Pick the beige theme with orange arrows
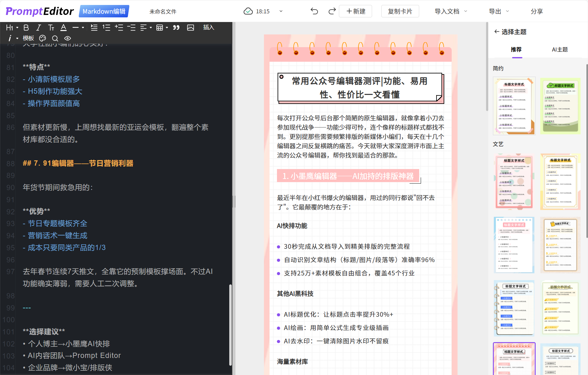This screenshot has width=588, height=375. [560, 245]
